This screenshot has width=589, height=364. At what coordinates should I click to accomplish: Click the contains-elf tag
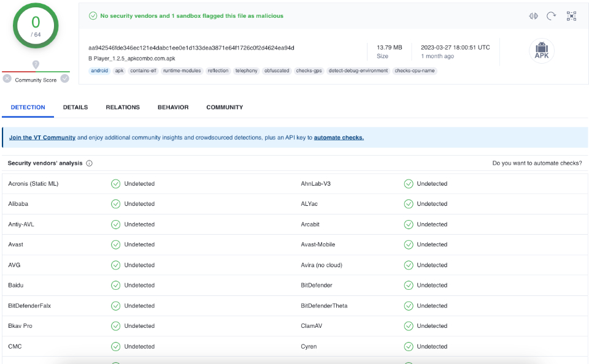click(143, 70)
